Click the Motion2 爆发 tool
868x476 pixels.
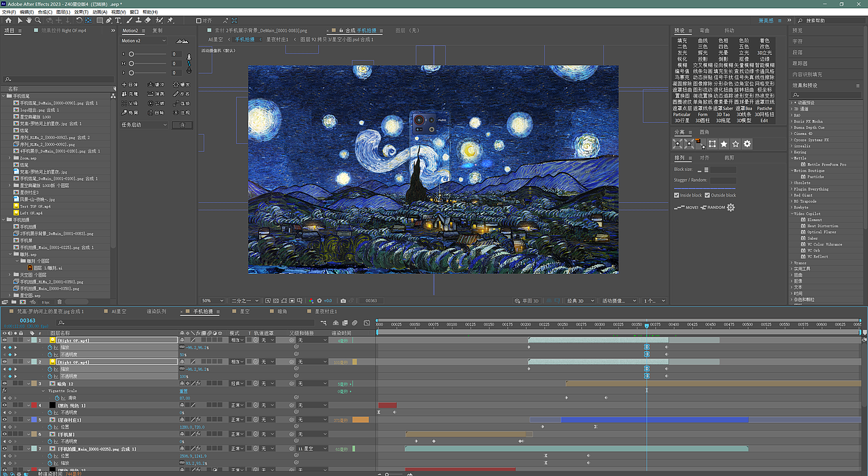click(x=181, y=85)
